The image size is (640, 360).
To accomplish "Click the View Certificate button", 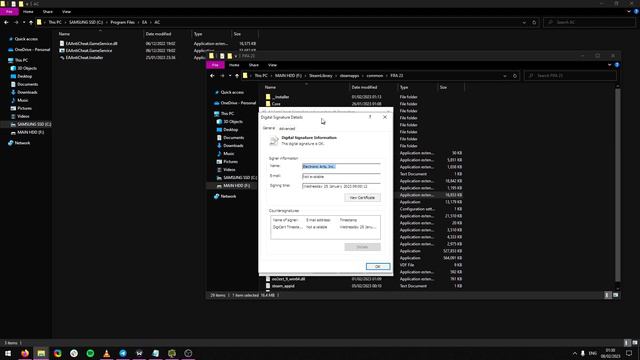I will [x=362, y=198].
